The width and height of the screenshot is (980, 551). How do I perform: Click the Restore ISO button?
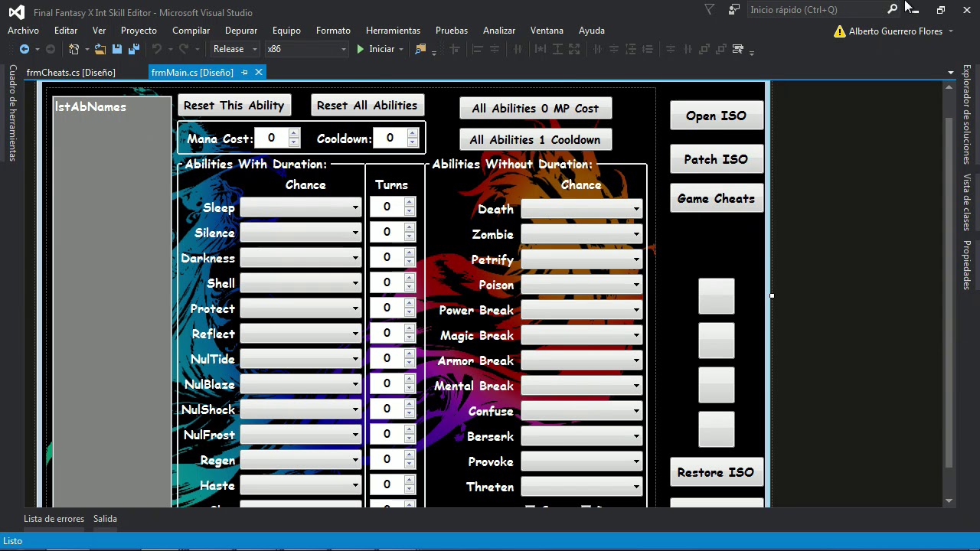click(x=716, y=472)
